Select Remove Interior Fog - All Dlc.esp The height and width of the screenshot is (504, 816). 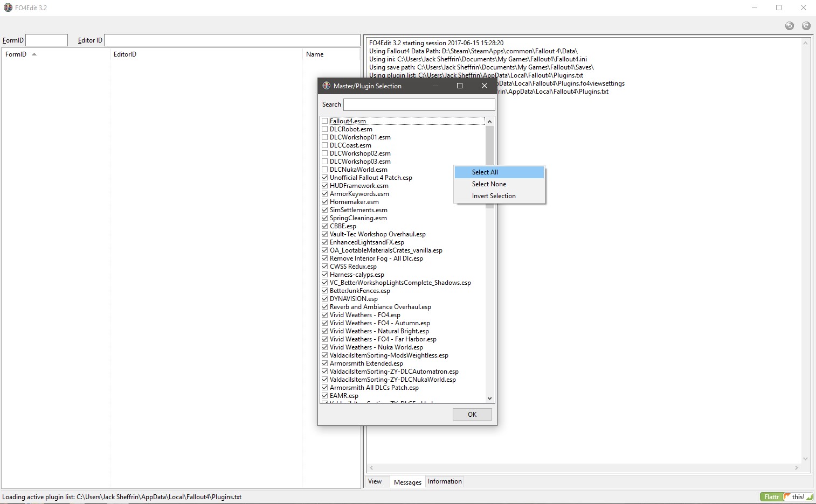pyautogui.click(x=376, y=258)
